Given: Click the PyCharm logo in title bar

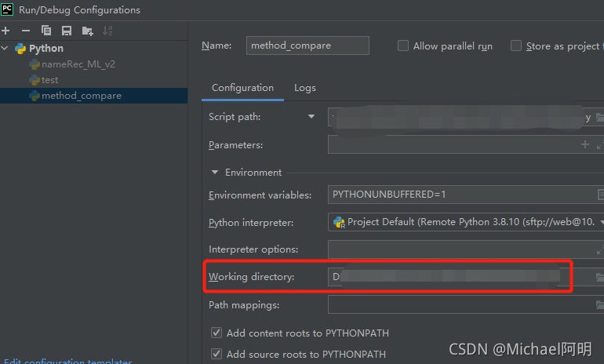Looking at the screenshot, I should [7, 9].
